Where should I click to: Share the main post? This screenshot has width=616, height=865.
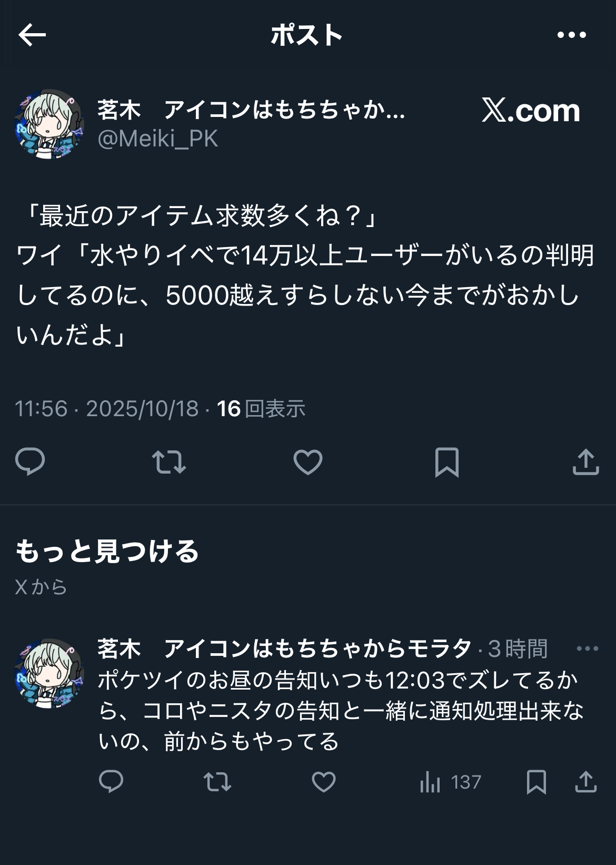coord(585,461)
